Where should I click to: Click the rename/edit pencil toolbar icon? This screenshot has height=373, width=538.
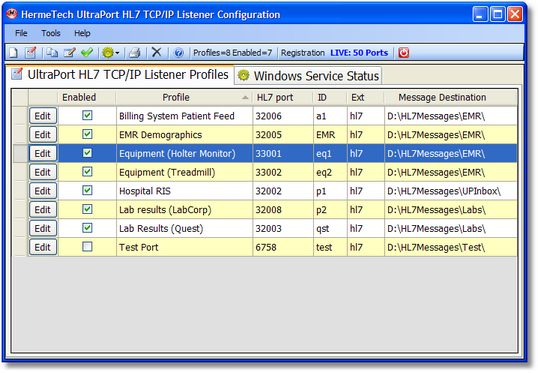point(70,53)
